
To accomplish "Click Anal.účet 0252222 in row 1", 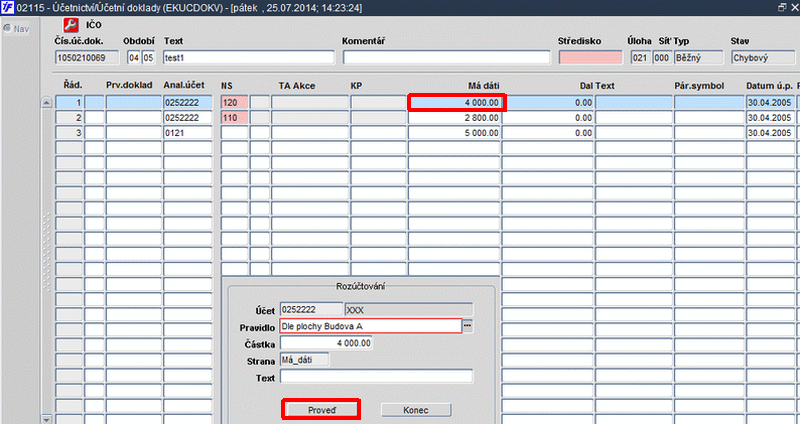I will pos(187,103).
